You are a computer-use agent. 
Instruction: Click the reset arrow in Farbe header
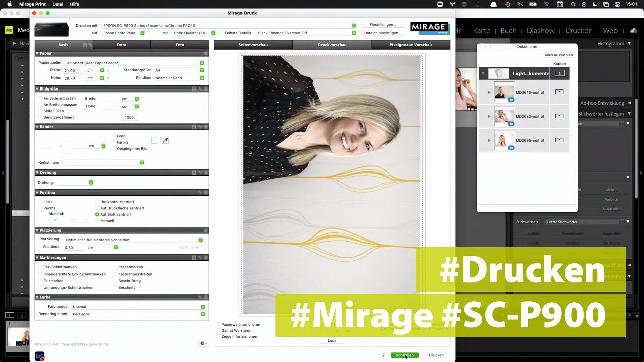200,297
